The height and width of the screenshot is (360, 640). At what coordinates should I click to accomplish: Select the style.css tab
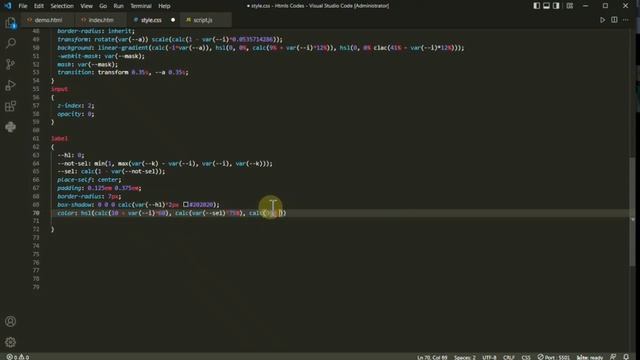click(x=151, y=20)
